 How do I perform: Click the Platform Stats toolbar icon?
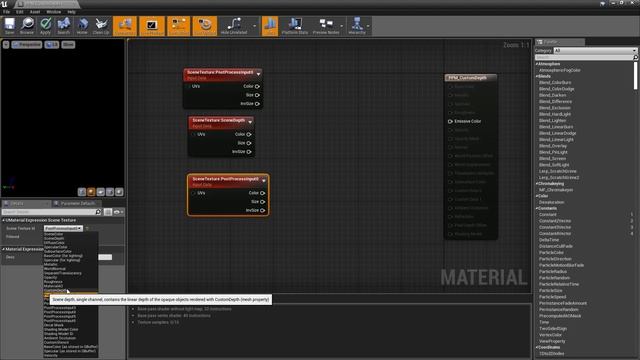pos(295,26)
